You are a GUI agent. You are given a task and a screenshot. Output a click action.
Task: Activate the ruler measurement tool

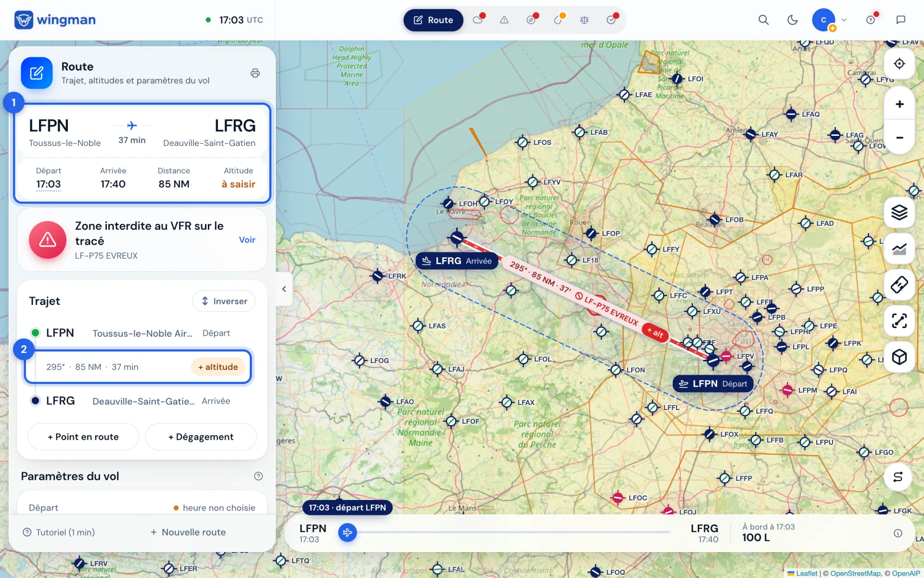tap(899, 285)
